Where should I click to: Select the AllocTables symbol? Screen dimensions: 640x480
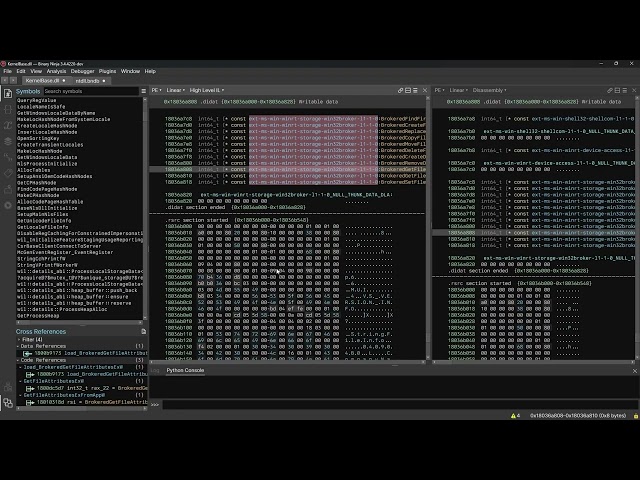[x=33, y=170]
